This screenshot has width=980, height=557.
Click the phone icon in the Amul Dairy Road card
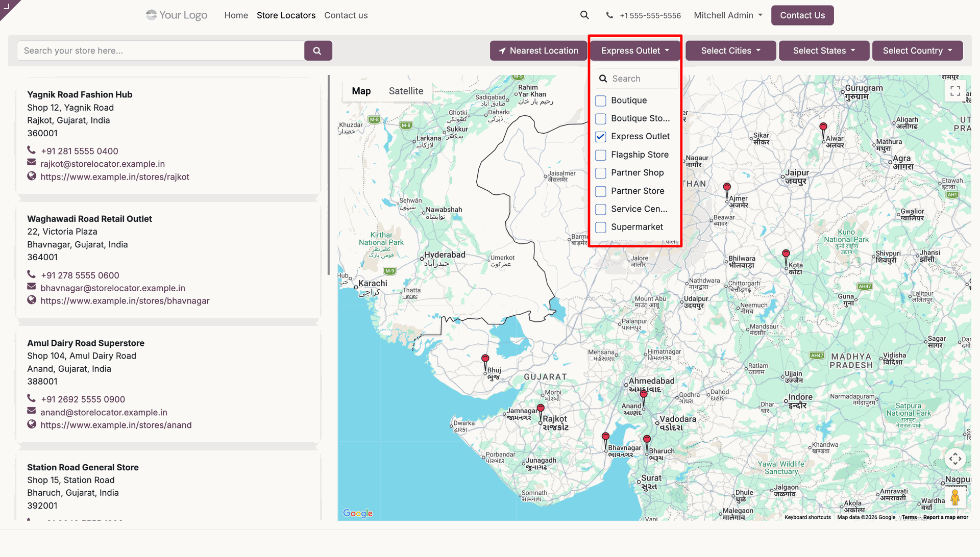(32, 398)
